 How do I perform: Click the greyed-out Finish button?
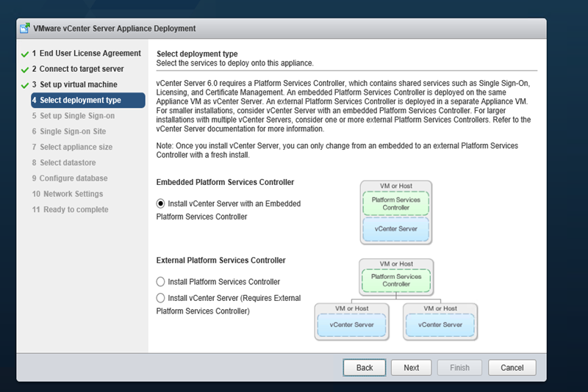click(459, 368)
